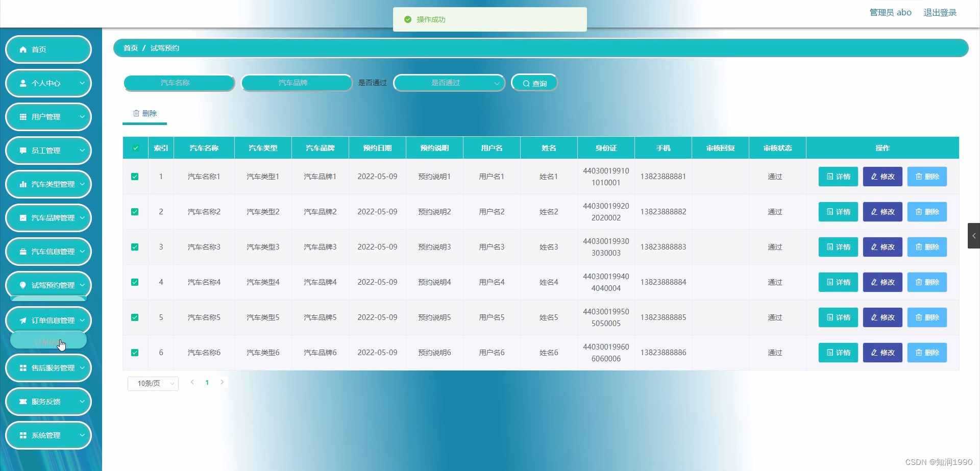Open the 是否通过 dropdown filter
980x471 pixels.
[x=448, y=83]
